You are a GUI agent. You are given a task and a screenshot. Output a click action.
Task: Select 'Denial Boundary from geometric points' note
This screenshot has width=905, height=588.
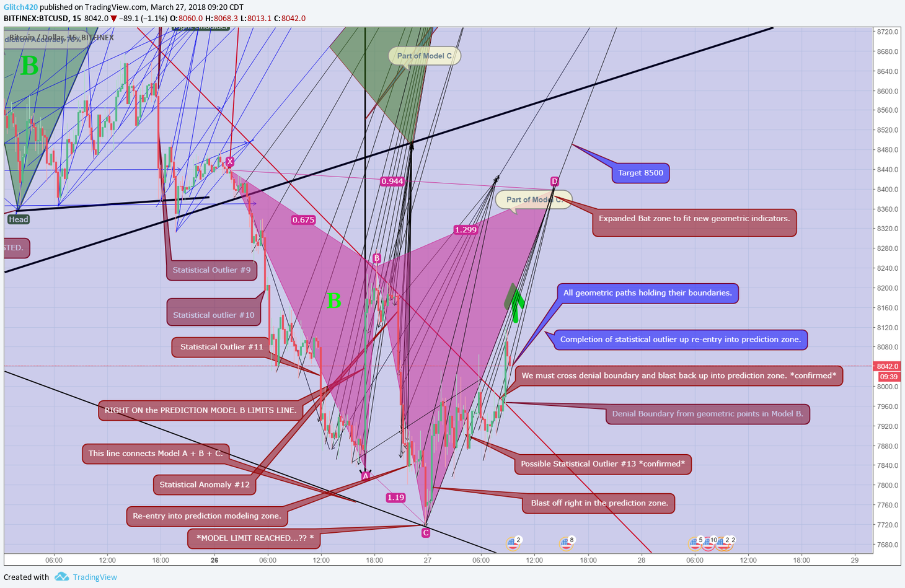(x=707, y=414)
